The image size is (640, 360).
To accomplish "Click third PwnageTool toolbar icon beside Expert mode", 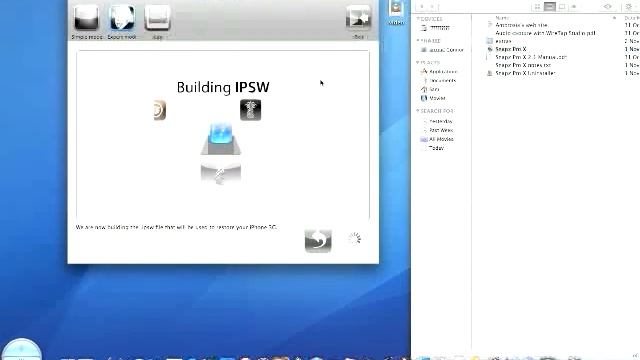I will (157, 19).
